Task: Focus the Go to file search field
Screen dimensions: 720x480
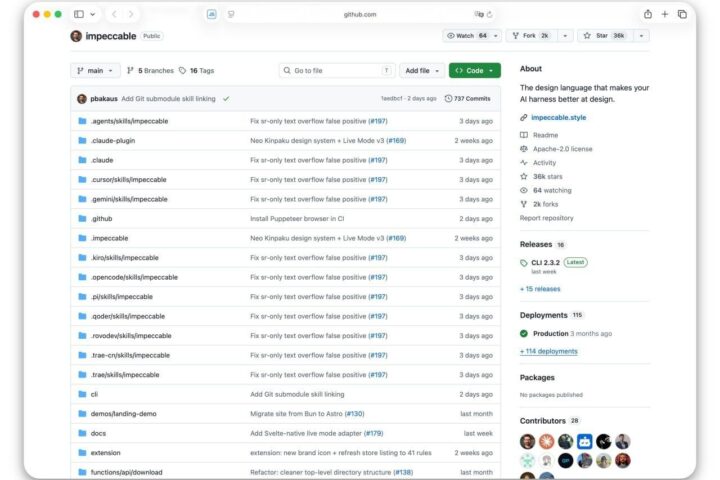Action: 337,70
